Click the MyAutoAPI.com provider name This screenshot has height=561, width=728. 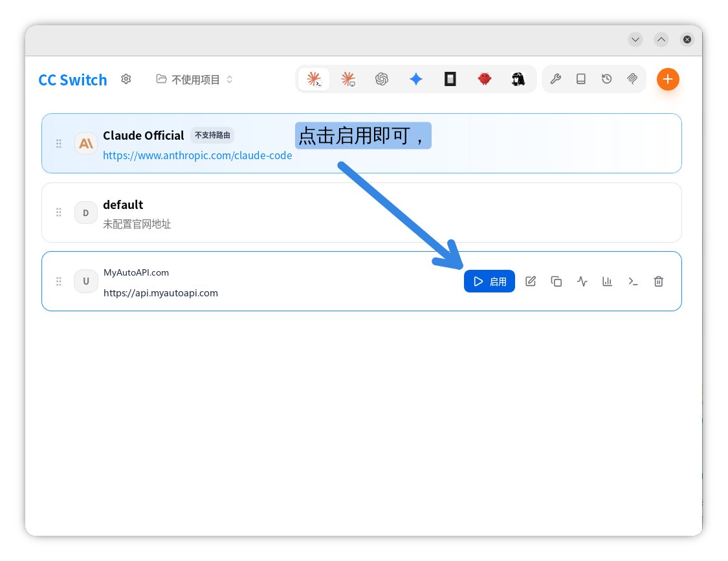[136, 272]
